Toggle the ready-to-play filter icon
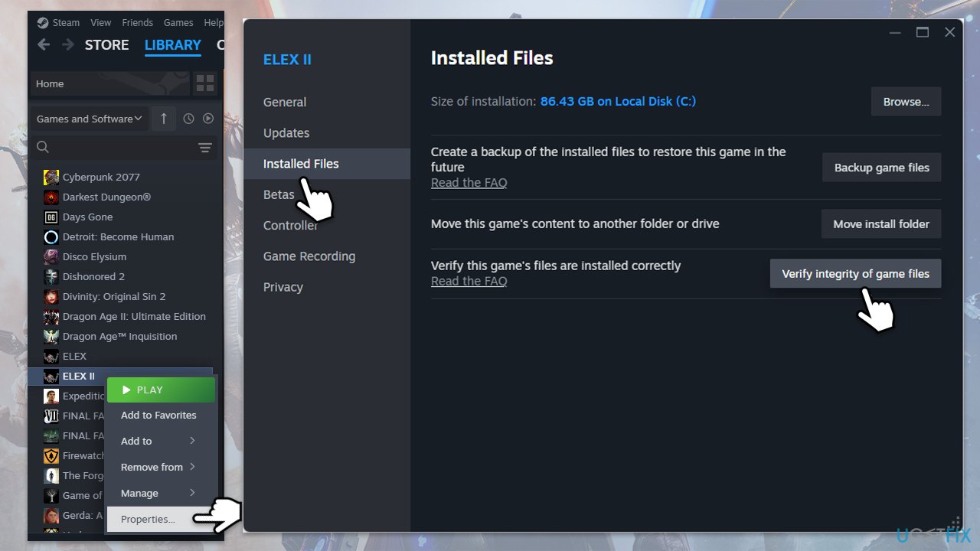 [x=208, y=119]
